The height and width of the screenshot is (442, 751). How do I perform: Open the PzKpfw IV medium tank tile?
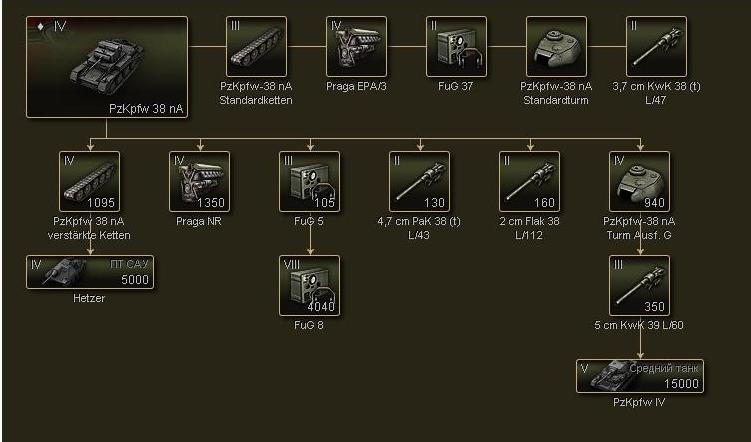pos(640,376)
